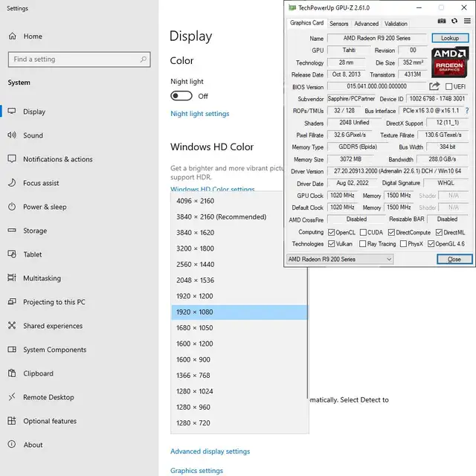Viewport: 476px width, 476px height.
Task: Select 2560 × 1440 resolution
Action: (x=239, y=265)
